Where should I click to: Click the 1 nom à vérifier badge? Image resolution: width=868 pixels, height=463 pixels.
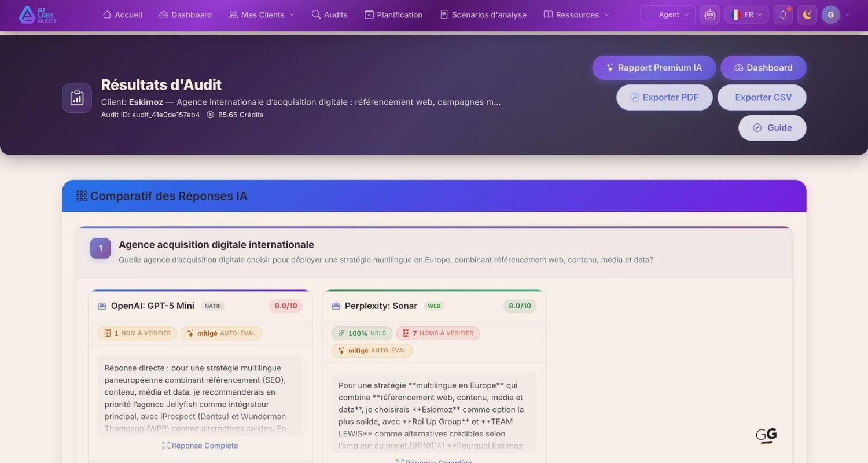coord(138,333)
